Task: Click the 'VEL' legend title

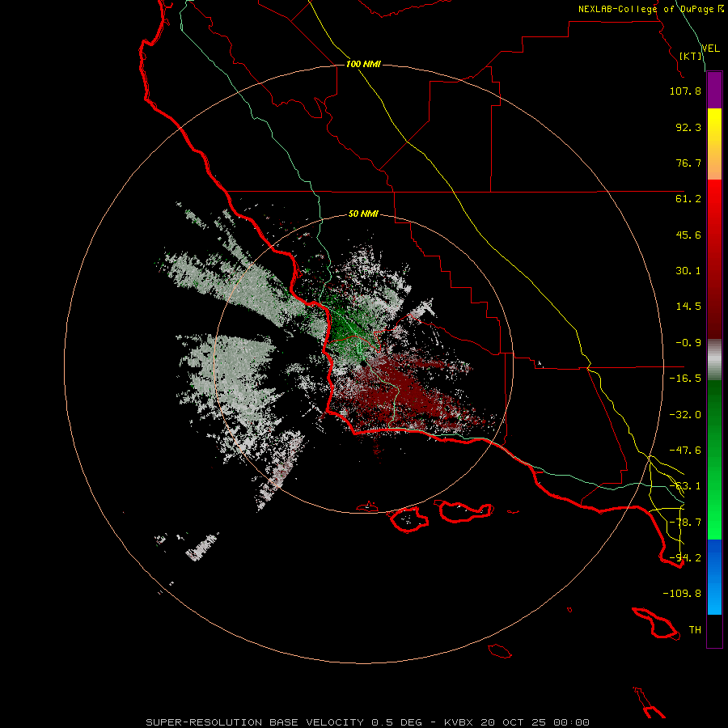Action: coord(710,49)
